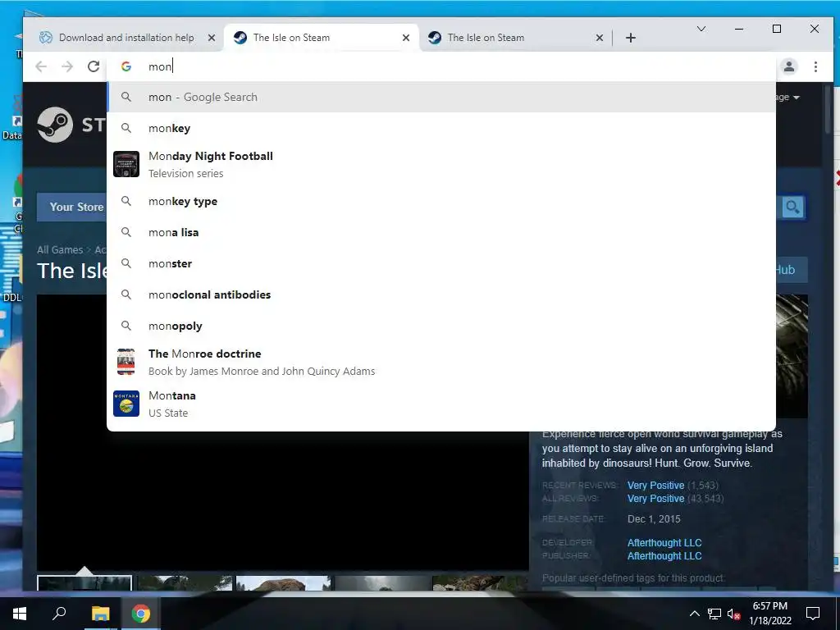The height and width of the screenshot is (630, 840).
Task: Click the Chrome icon in the taskbar
Action: click(x=141, y=614)
